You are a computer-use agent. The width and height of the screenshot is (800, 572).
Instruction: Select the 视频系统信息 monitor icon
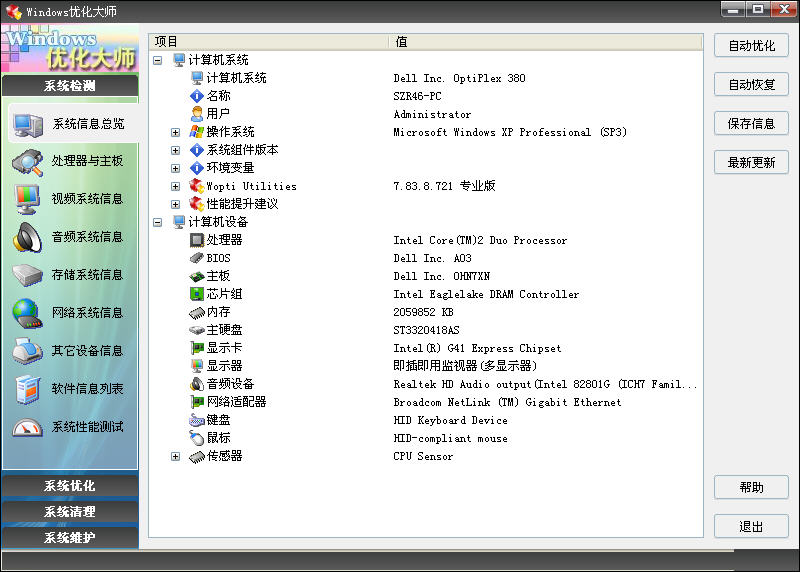tap(27, 199)
